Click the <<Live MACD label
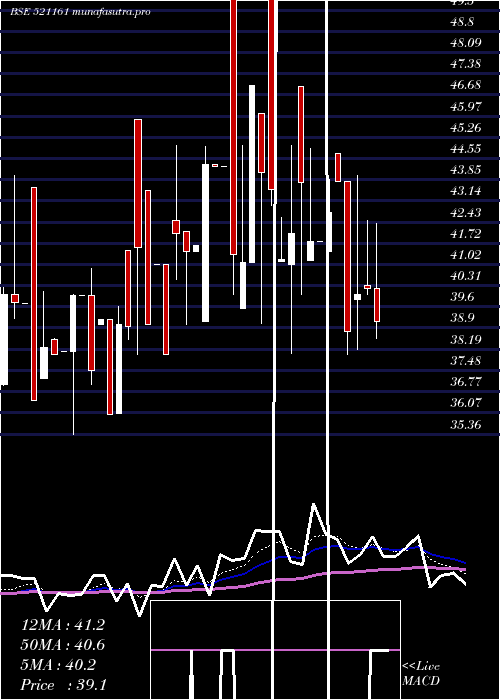 (x=421, y=674)
